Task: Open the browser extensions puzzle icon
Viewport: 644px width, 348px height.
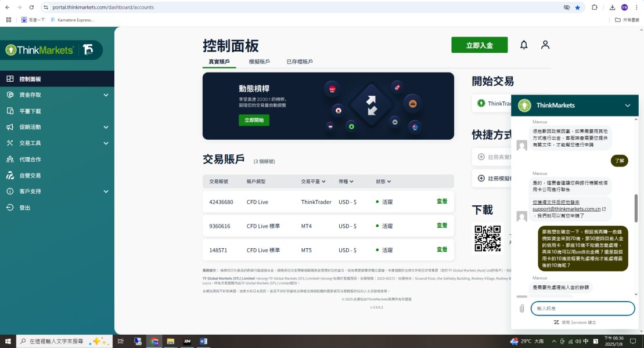Action: click(x=594, y=8)
